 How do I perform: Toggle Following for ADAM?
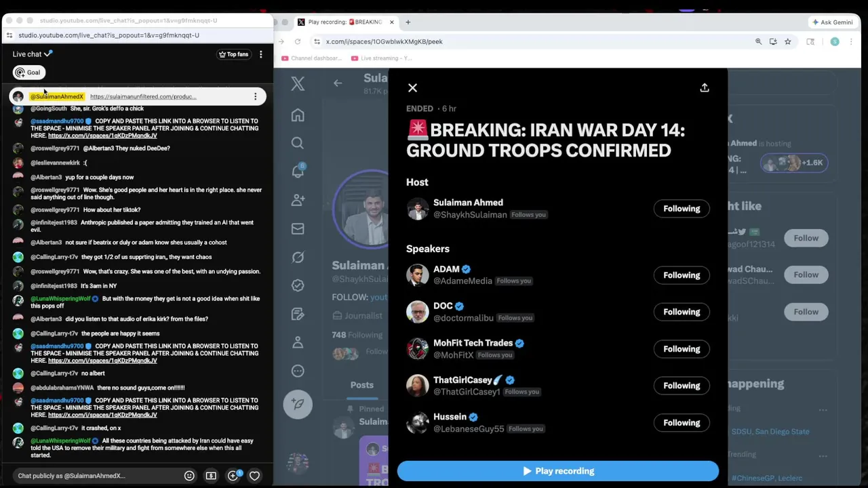682,275
